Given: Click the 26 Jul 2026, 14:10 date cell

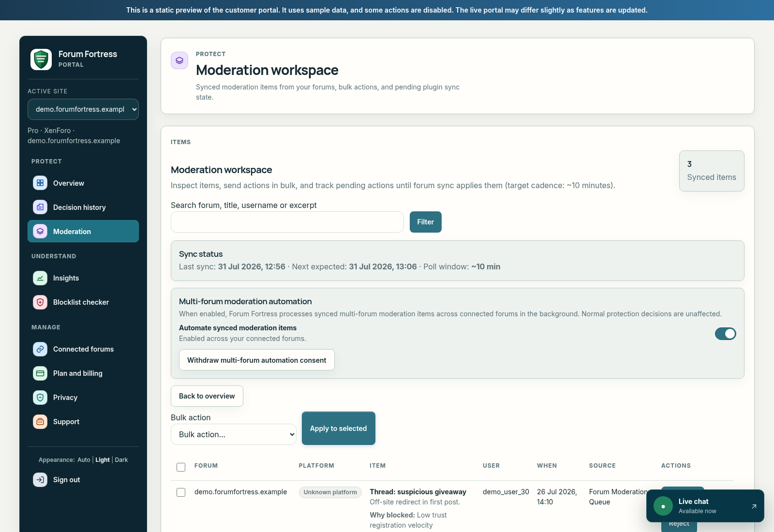Looking at the screenshot, I should [x=557, y=497].
